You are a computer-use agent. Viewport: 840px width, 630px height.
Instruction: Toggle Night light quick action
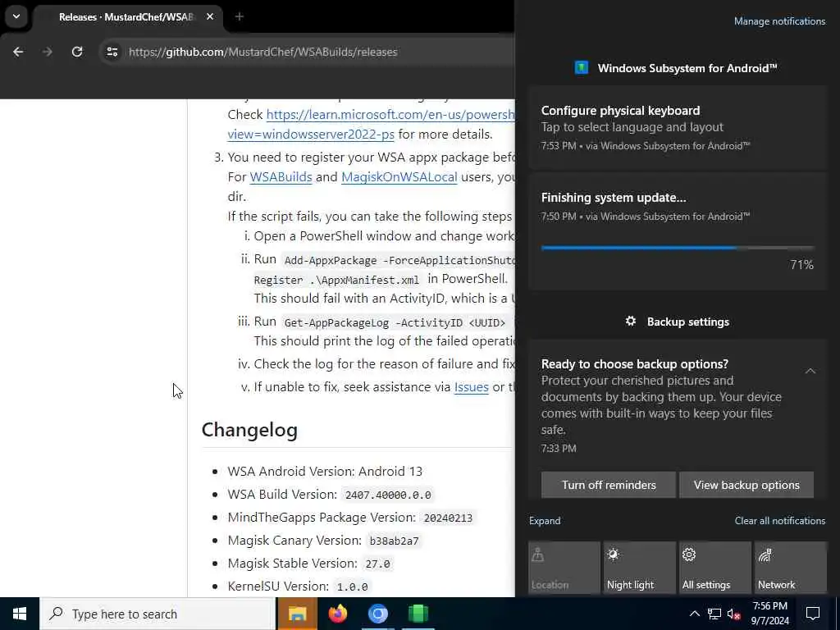click(640, 568)
